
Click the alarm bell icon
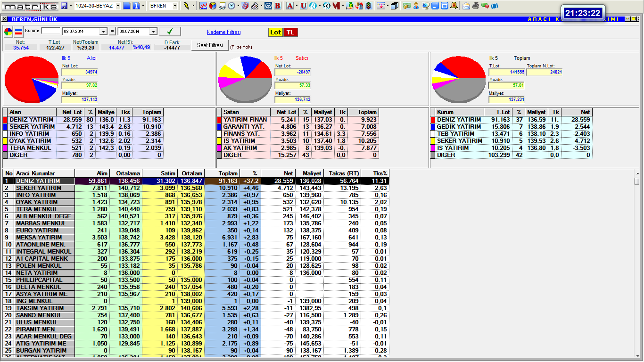pos(454,6)
